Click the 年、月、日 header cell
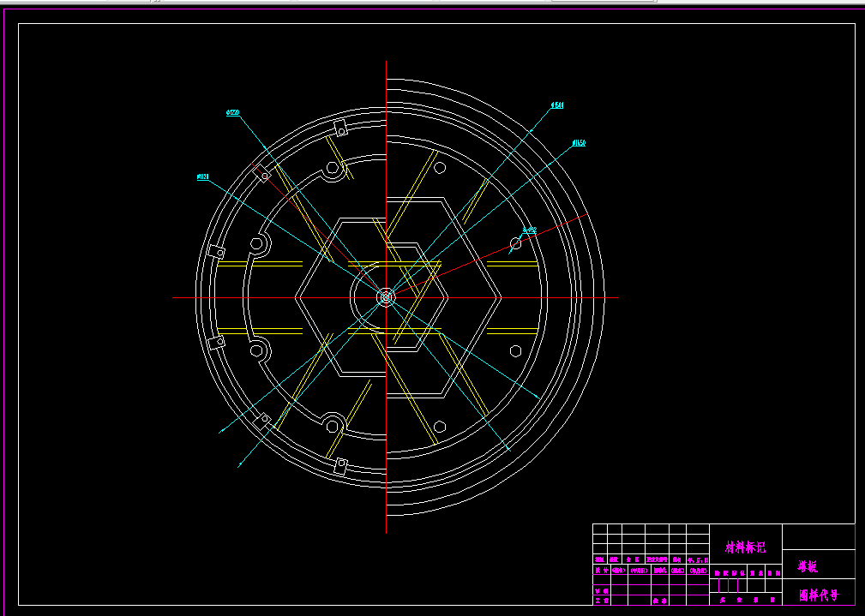This screenshot has width=865, height=616. pyautogui.click(x=697, y=559)
